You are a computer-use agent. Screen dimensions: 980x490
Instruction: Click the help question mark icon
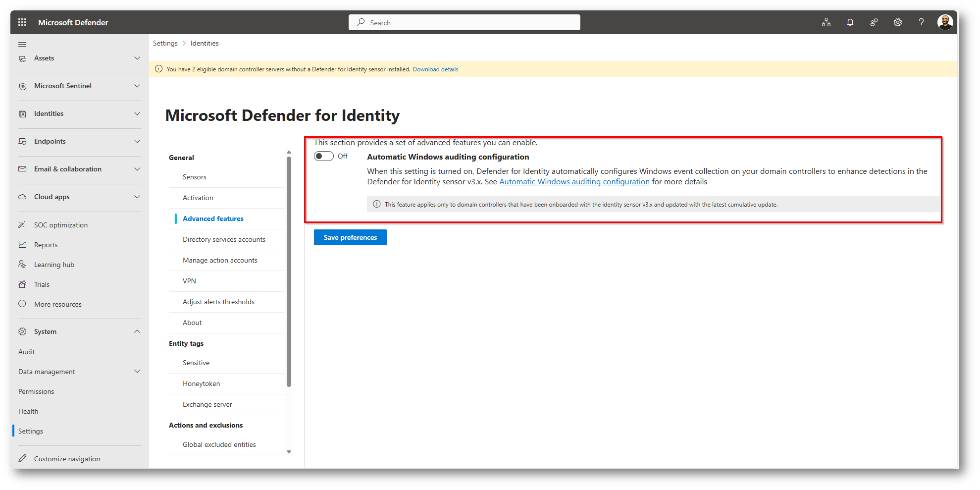coord(921,22)
